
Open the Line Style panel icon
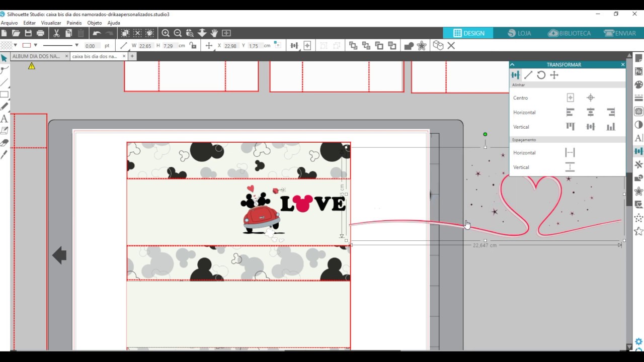(638, 98)
